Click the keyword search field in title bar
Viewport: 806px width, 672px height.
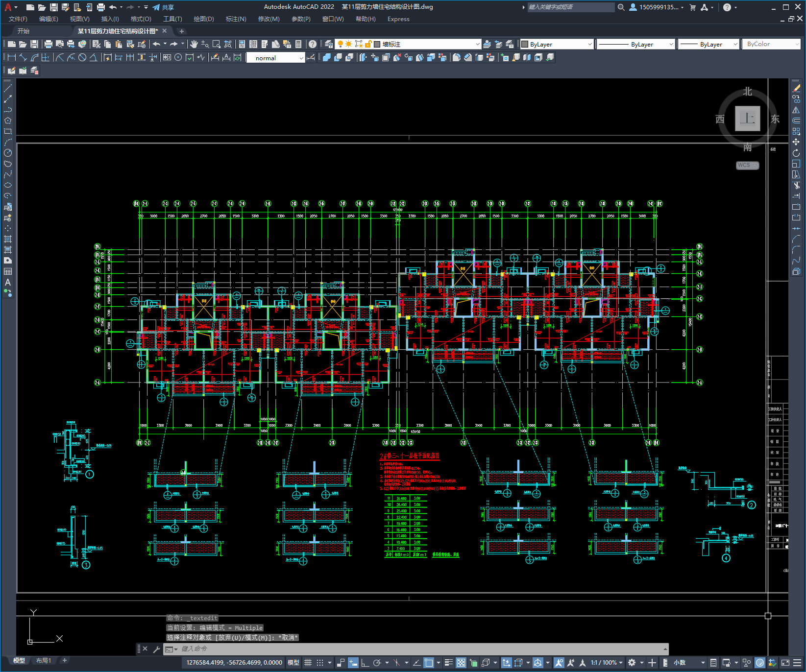point(571,7)
